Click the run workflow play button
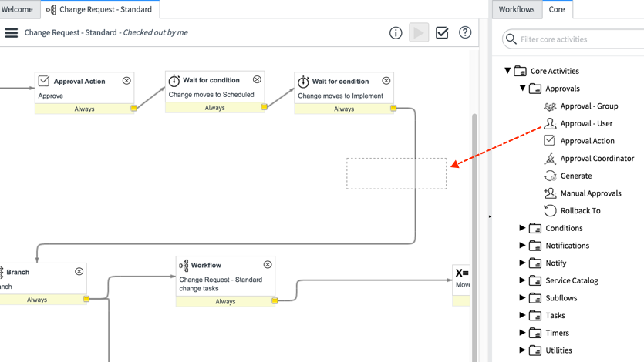The image size is (644, 362). click(x=419, y=33)
